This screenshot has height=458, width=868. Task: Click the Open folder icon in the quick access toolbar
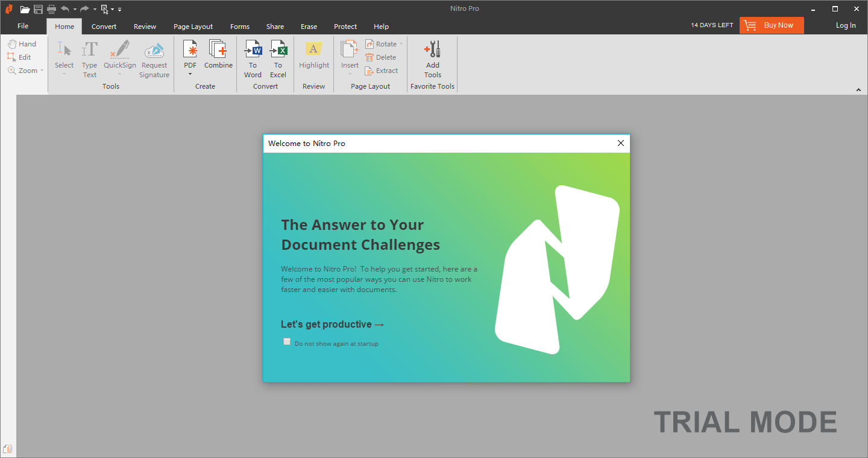25,9
